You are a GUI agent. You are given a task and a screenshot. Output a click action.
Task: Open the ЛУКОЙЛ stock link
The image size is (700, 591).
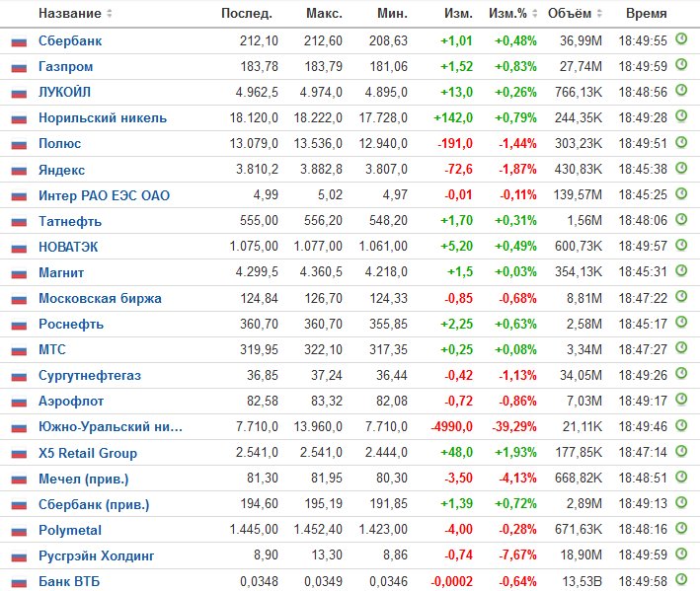tap(64, 93)
